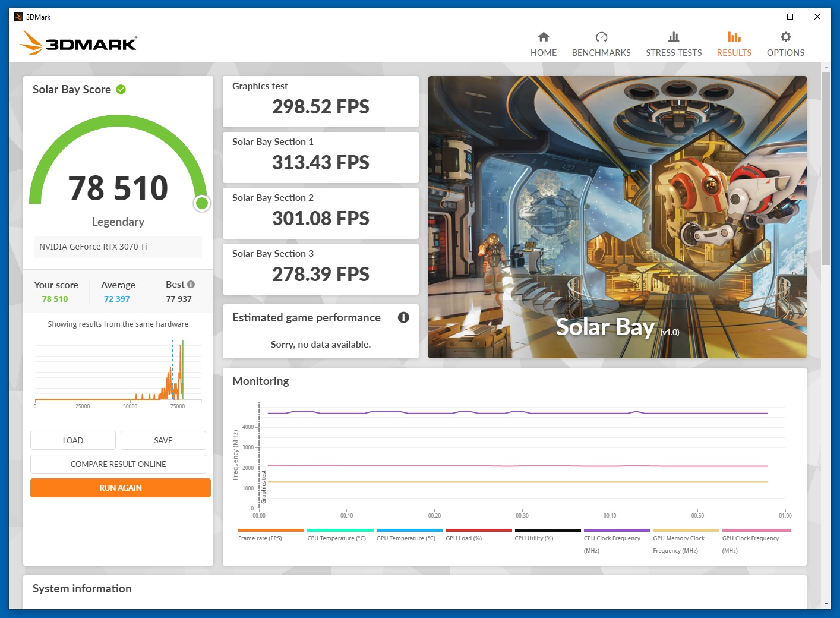This screenshot has width=840, height=618.
Task: Click COMPARE RESULT ONLINE button
Action: tap(118, 464)
